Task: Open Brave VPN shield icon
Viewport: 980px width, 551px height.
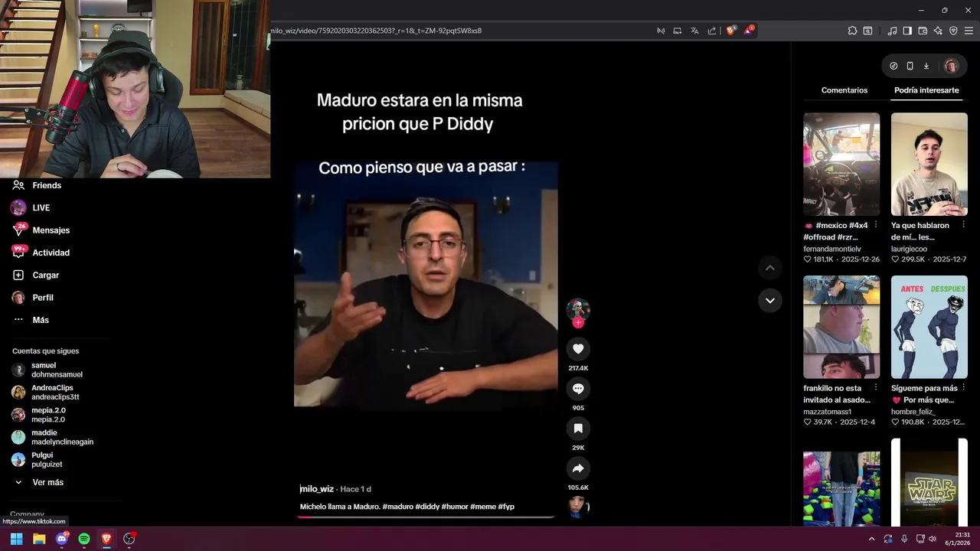Action: click(953, 31)
